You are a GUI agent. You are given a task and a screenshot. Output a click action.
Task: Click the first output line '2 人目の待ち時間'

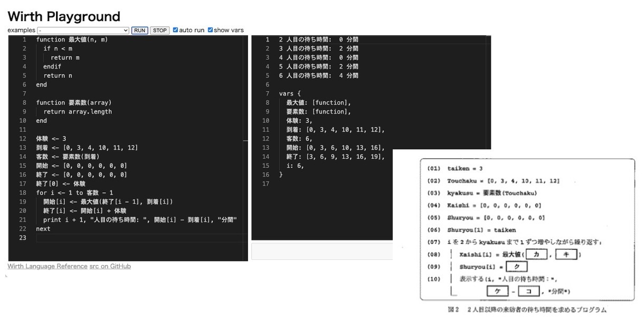pos(319,40)
